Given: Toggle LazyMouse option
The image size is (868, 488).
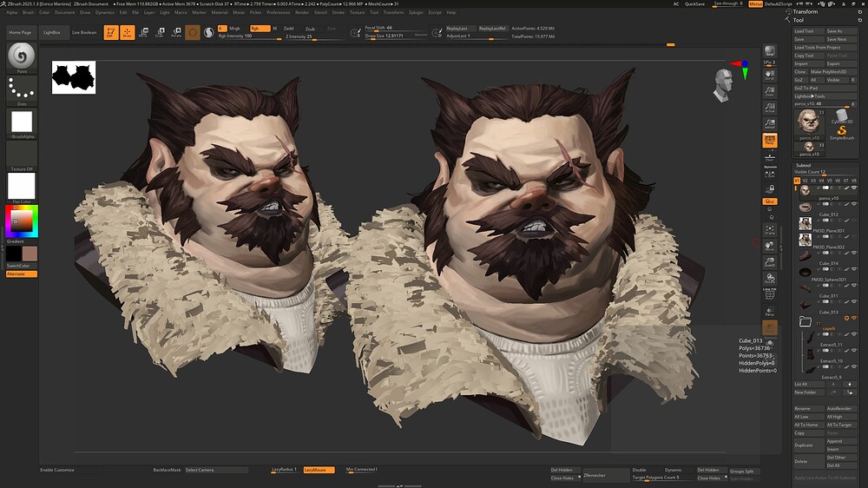Looking at the screenshot, I should (x=319, y=470).
